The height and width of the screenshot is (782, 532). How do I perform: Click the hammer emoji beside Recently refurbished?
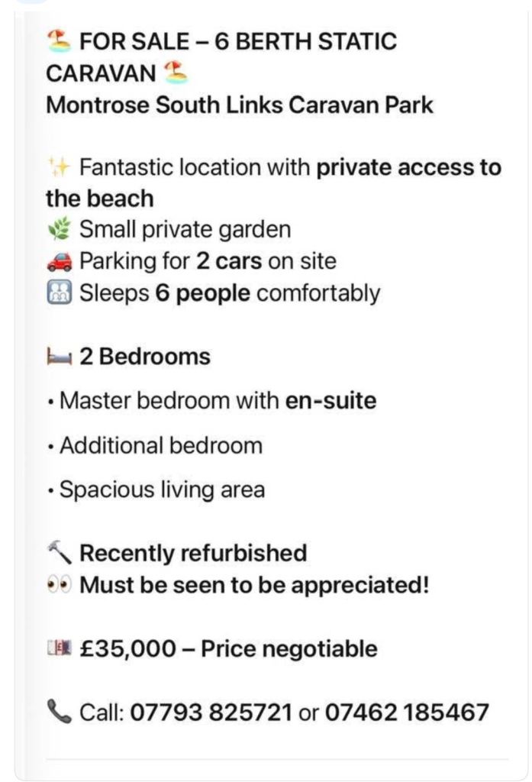[60, 552]
